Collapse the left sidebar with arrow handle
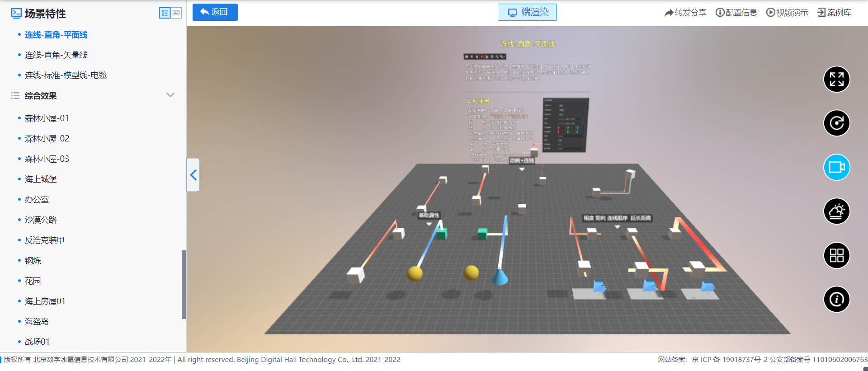This screenshot has height=371, width=868. (193, 175)
